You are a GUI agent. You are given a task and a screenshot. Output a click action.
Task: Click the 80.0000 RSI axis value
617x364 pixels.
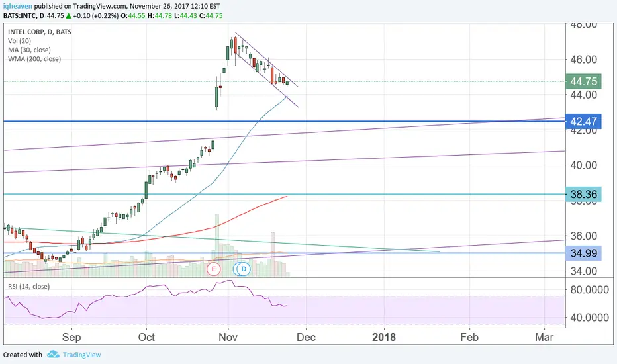point(589,290)
